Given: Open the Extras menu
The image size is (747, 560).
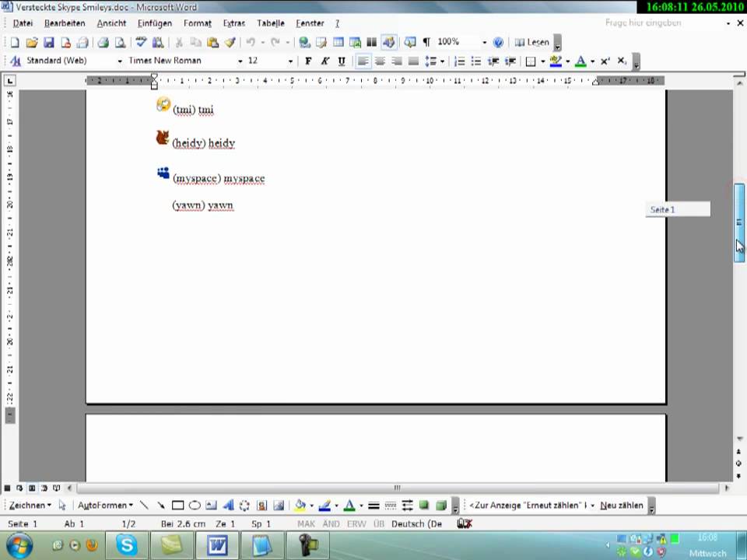Looking at the screenshot, I should [x=234, y=23].
